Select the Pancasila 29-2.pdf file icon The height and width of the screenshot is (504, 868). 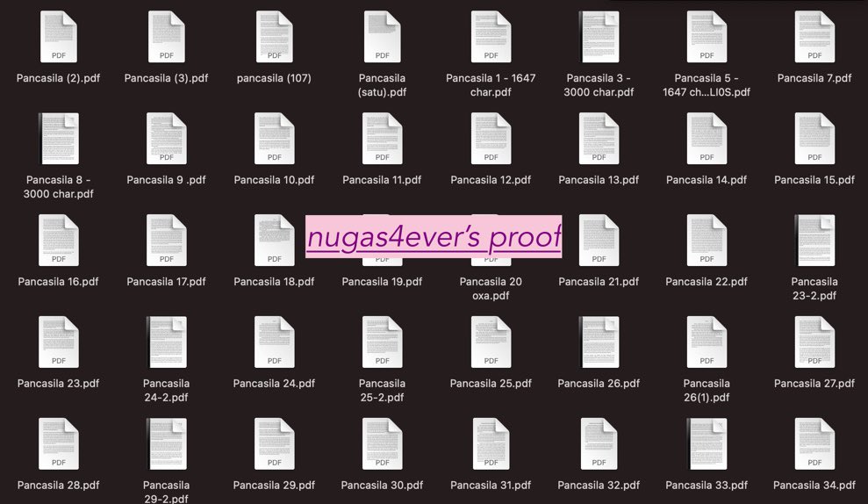click(x=167, y=444)
